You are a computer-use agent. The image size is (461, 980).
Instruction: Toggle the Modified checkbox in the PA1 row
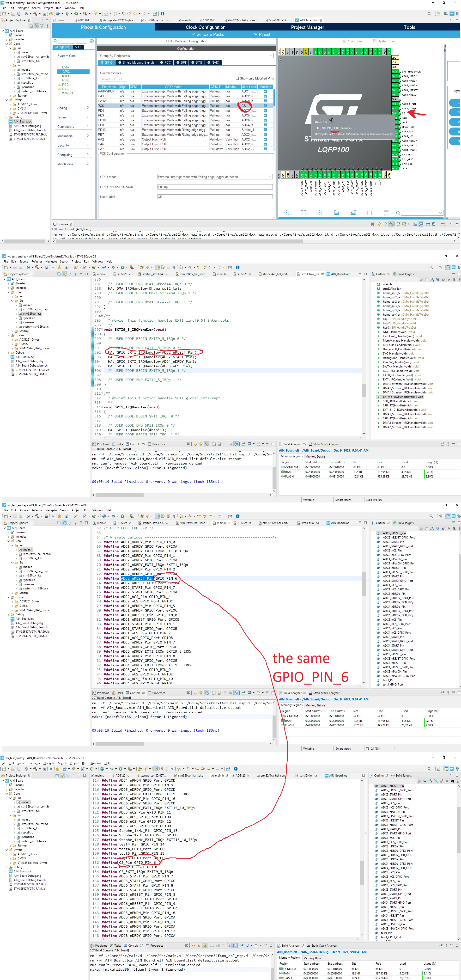coord(265,96)
